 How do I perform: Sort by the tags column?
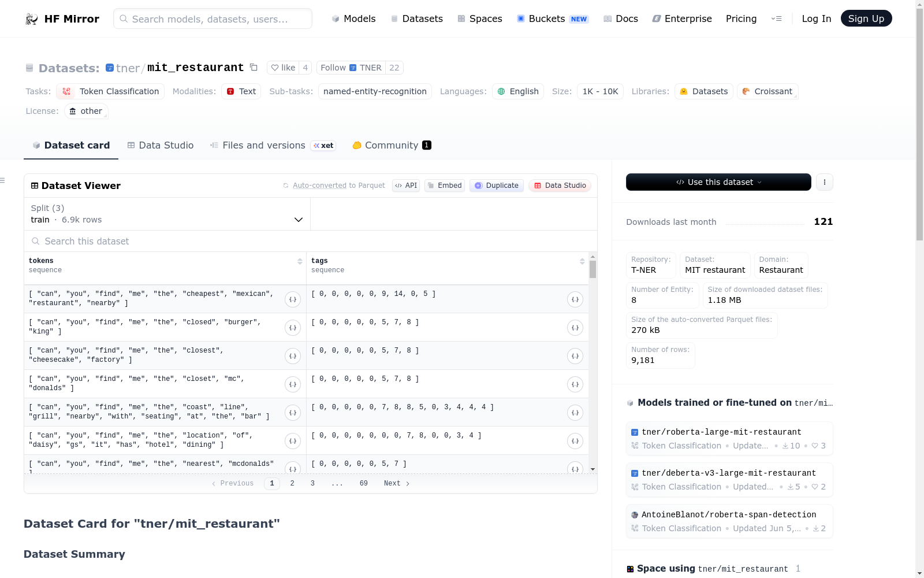582,261
